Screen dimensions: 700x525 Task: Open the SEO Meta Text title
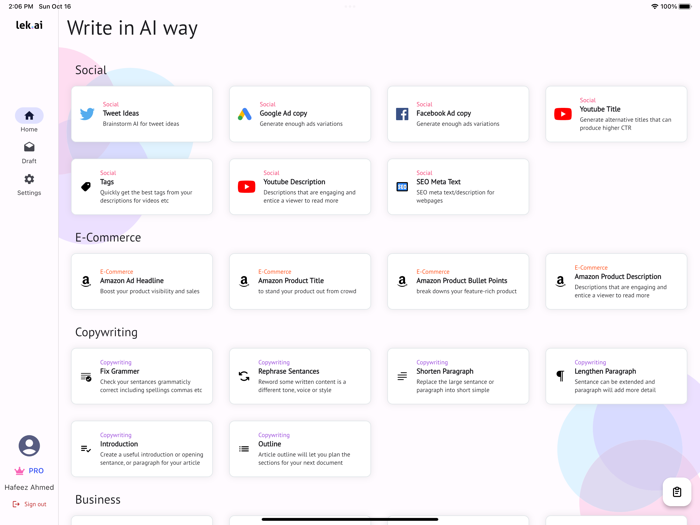point(438,182)
